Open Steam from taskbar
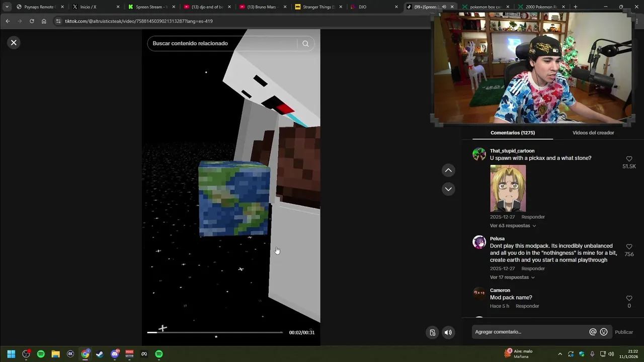Image resolution: width=644 pixels, height=362 pixels. pos(100,354)
